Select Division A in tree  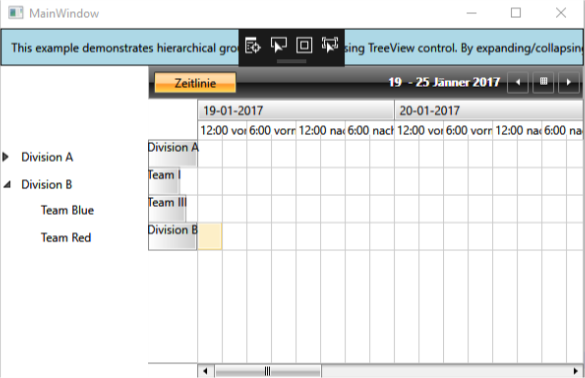click(x=47, y=157)
